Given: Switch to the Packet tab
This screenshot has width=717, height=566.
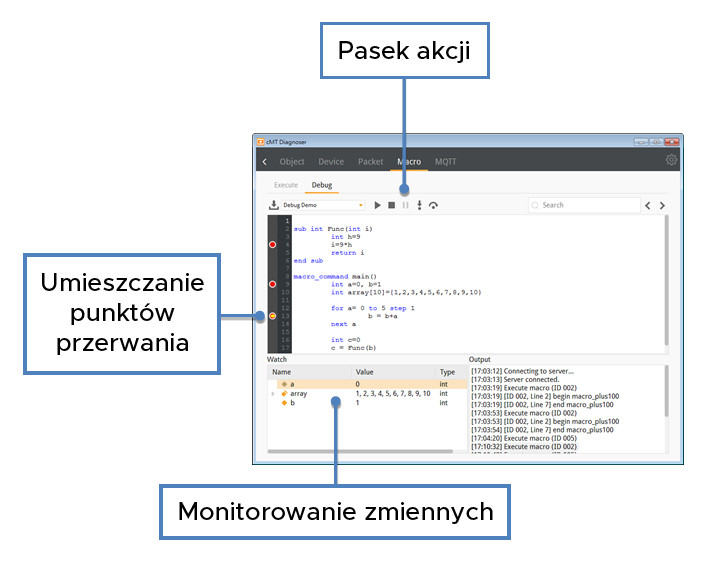Looking at the screenshot, I should [370, 161].
